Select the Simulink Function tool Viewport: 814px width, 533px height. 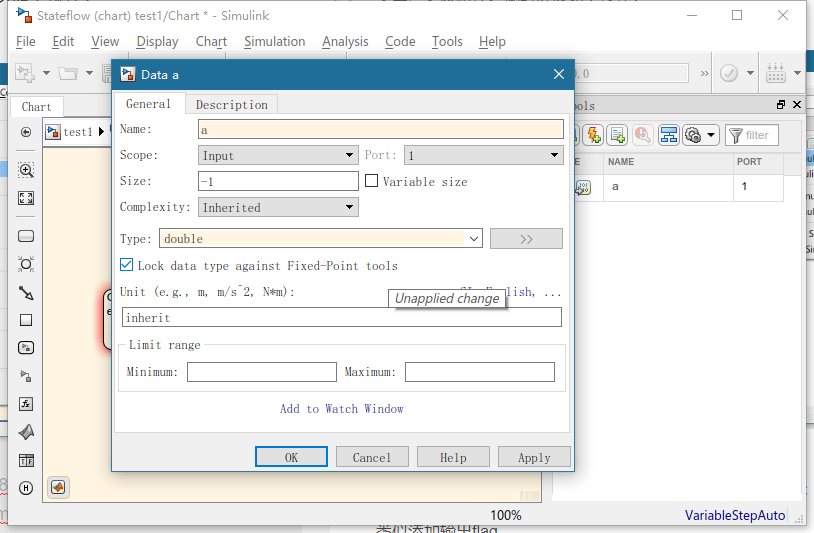click(26, 376)
